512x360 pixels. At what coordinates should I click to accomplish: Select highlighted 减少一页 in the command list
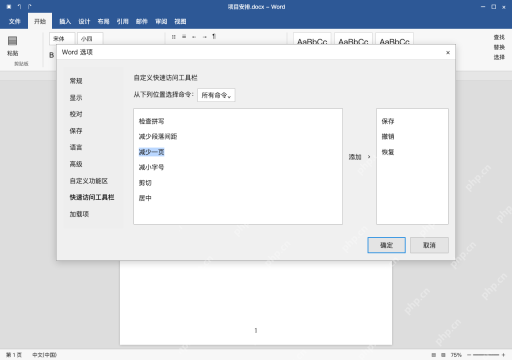click(x=152, y=152)
